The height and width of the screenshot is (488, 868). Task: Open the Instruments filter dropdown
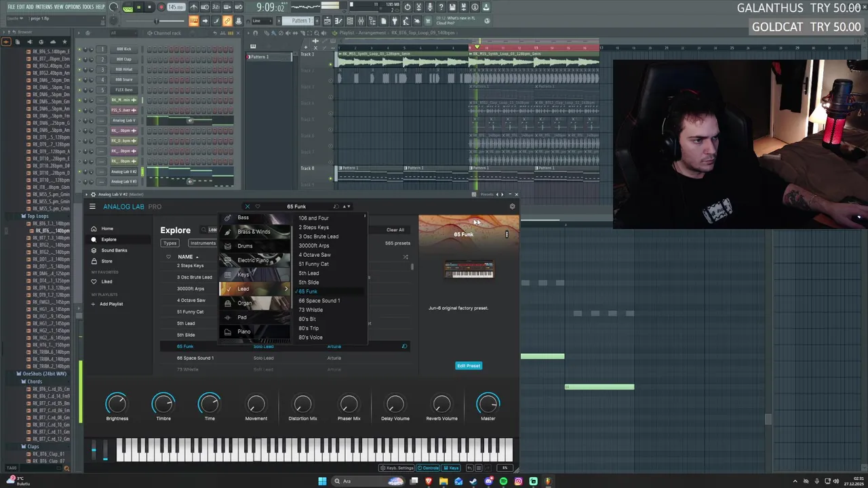click(x=203, y=243)
